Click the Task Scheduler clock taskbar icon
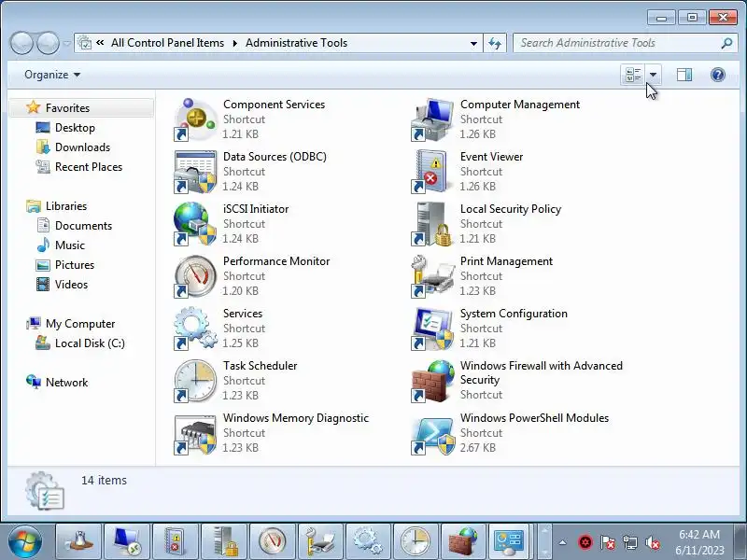This screenshot has height=560, width=747. click(x=416, y=541)
